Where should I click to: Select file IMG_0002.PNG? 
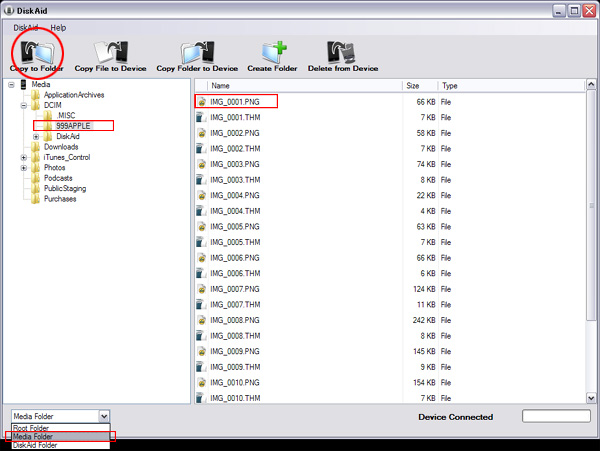pyautogui.click(x=235, y=133)
